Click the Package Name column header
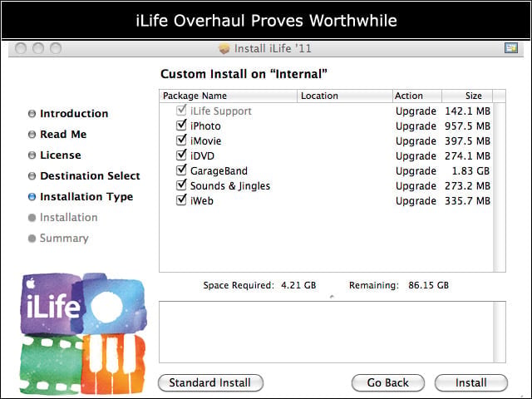532x399 pixels. (x=228, y=96)
